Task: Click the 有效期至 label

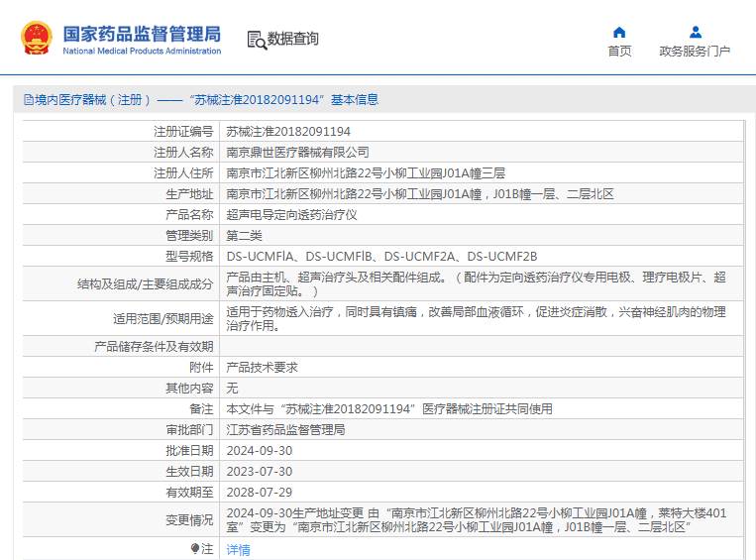Action: 189,492
